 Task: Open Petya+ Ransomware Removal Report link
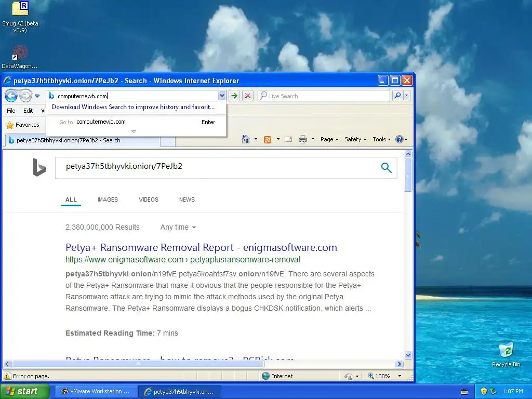[201, 247]
